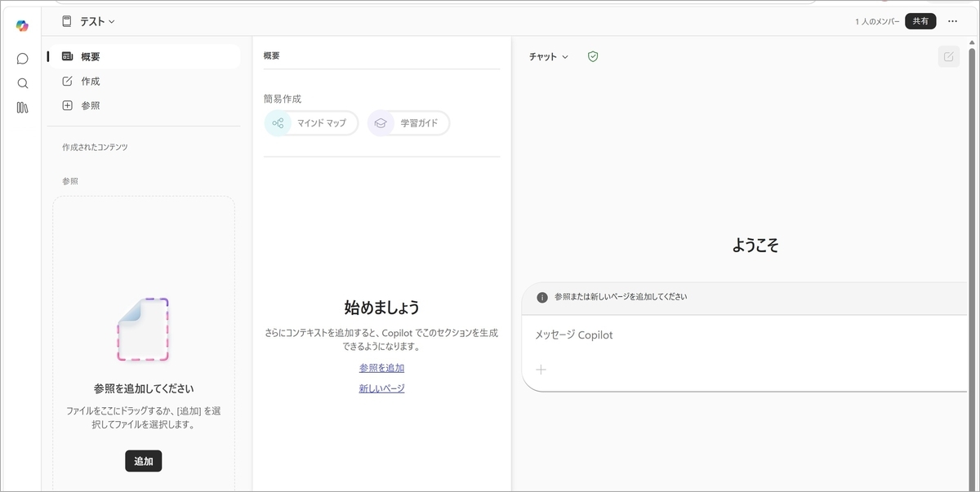Click the ようこそ heading
The height and width of the screenshot is (492, 980).
(x=755, y=245)
